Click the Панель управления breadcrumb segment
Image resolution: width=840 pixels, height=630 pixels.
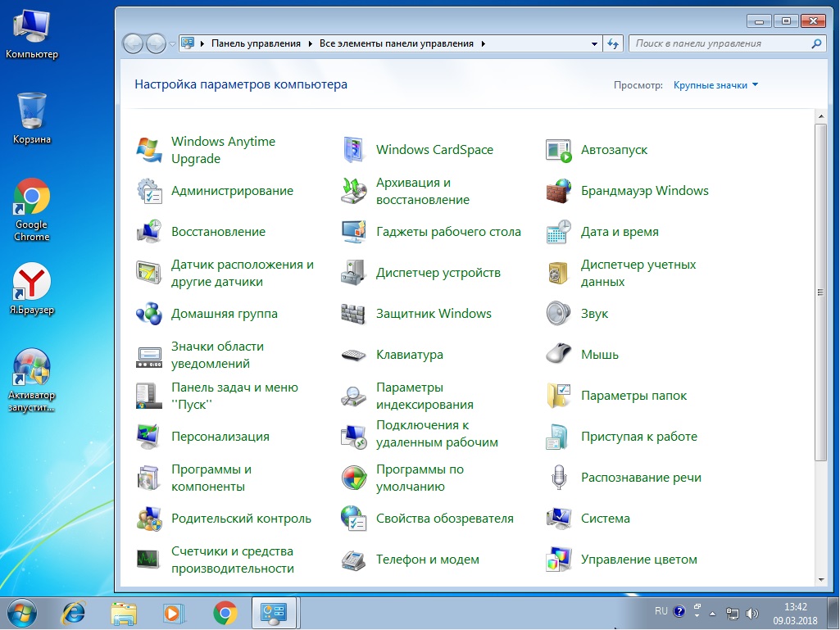256,43
